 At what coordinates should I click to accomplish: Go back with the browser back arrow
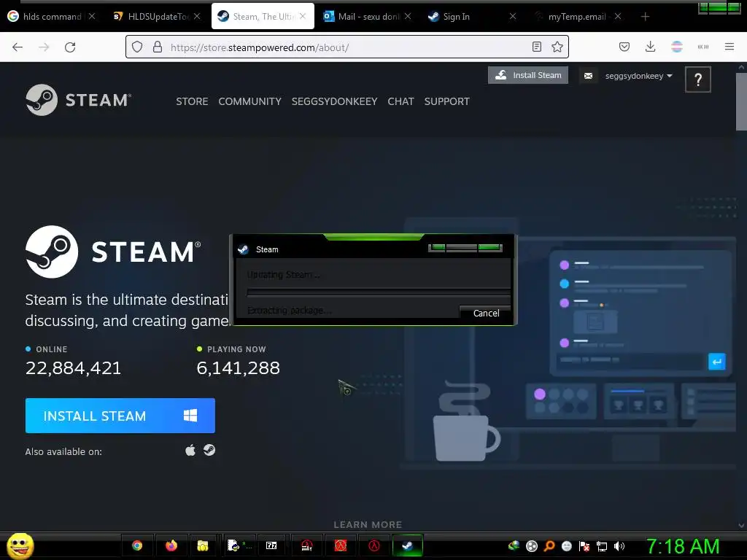[18, 47]
